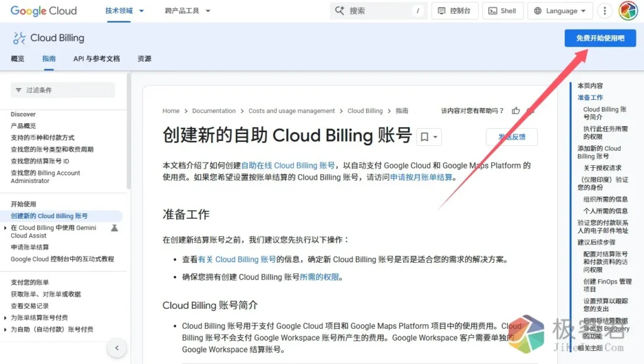Expand 为自助（自动付款）账号付费 tree item
Viewport: 644px width, 364px height.
pos(6,329)
